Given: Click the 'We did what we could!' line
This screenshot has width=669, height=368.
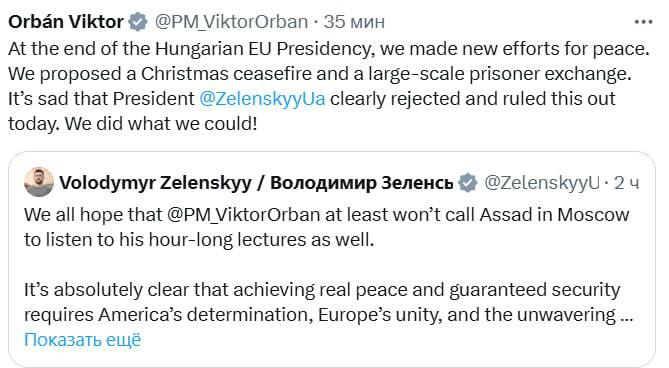Looking at the screenshot, I should pos(161,124).
